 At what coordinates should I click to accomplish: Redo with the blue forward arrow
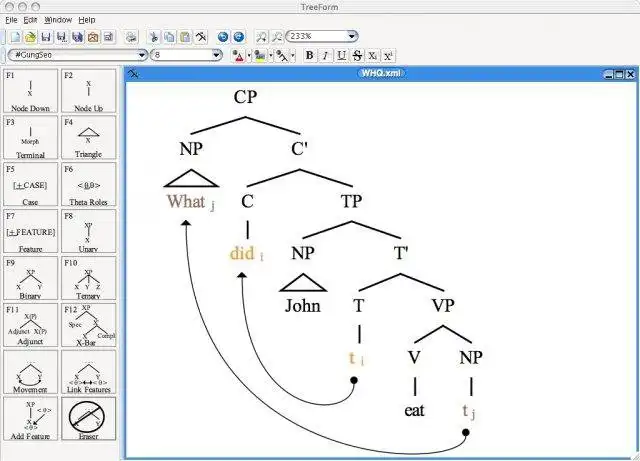click(239, 37)
